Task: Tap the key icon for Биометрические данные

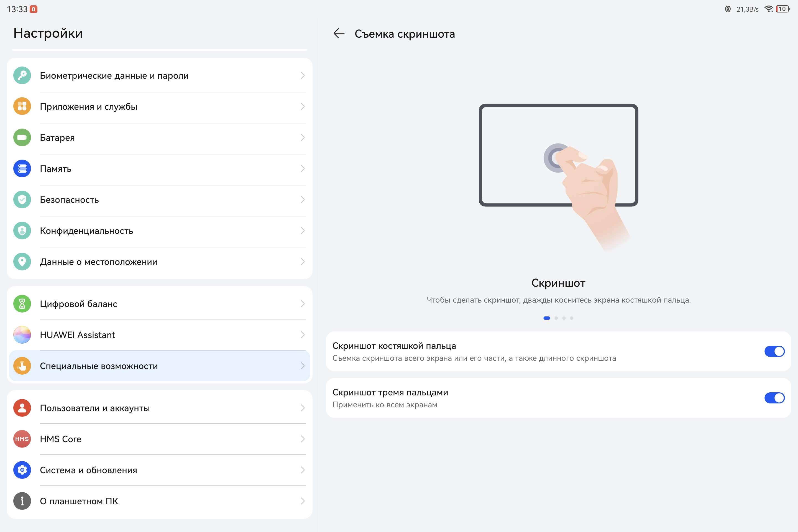Action: click(22, 75)
